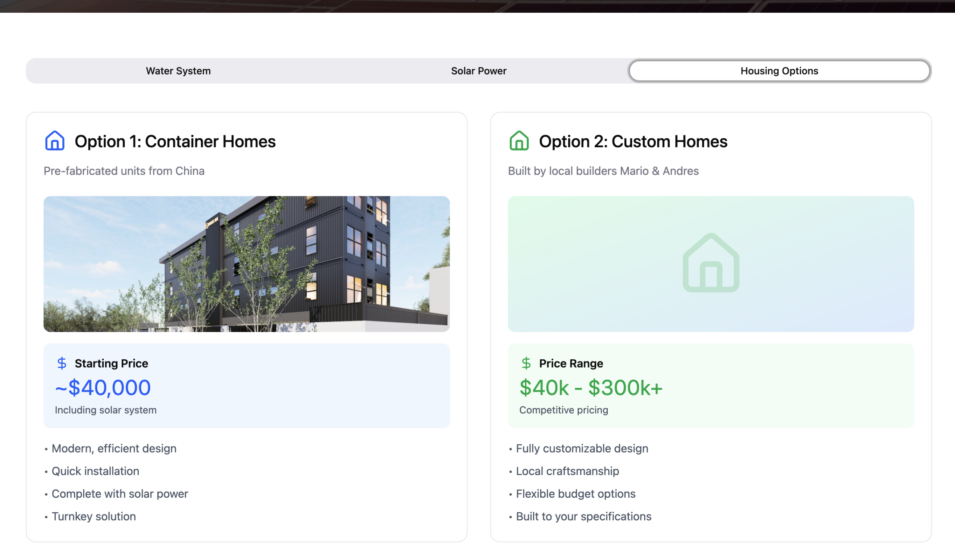Click the ~$40,000 starting price

pos(103,388)
